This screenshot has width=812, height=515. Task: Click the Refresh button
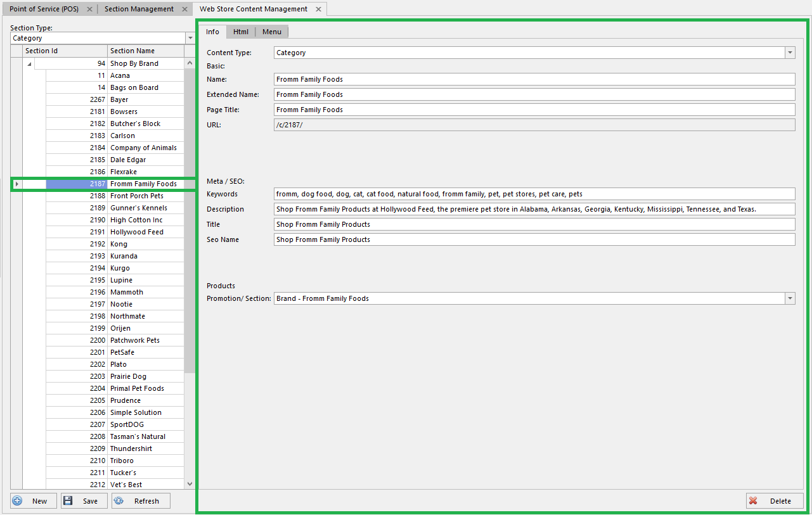coord(141,500)
